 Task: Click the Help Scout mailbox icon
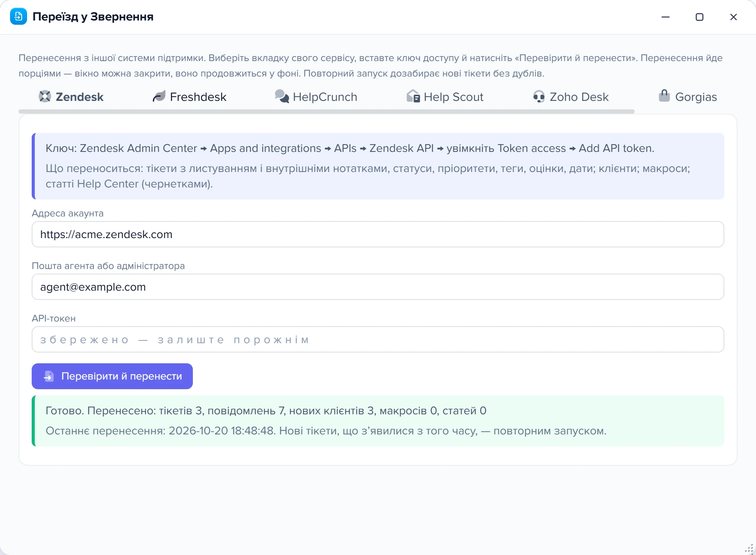pyautogui.click(x=413, y=97)
